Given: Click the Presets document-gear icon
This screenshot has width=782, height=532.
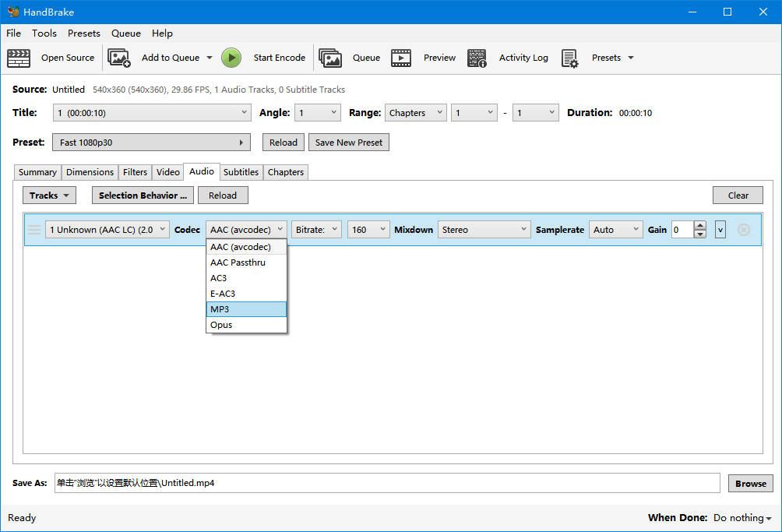Looking at the screenshot, I should coord(569,58).
